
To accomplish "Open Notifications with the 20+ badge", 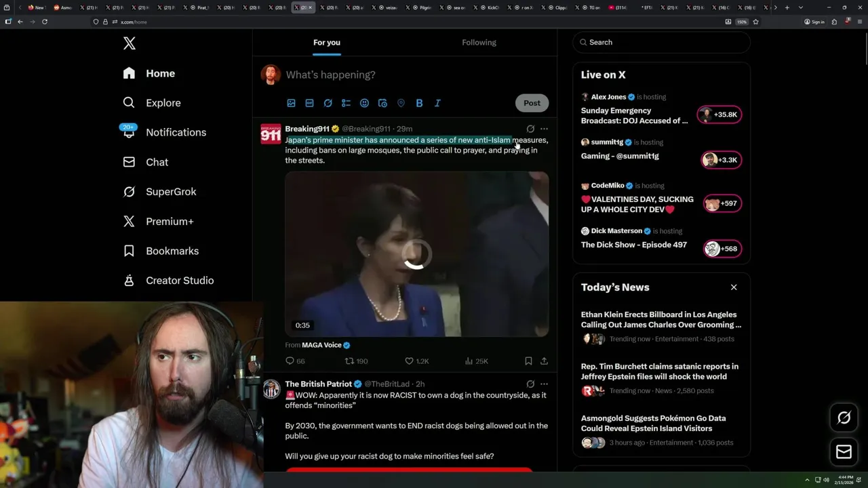I will [164, 132].
